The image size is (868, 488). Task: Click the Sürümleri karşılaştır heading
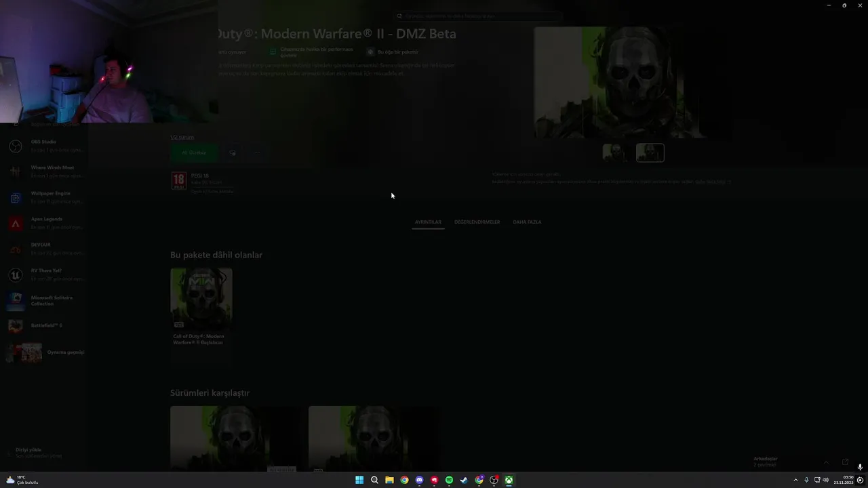pyautogui.click(x=210, y=393)
